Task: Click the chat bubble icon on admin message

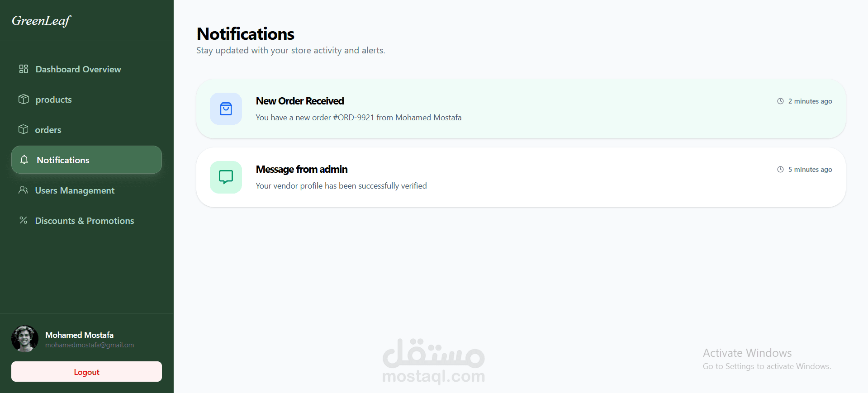Action: [x=226, y=177]
